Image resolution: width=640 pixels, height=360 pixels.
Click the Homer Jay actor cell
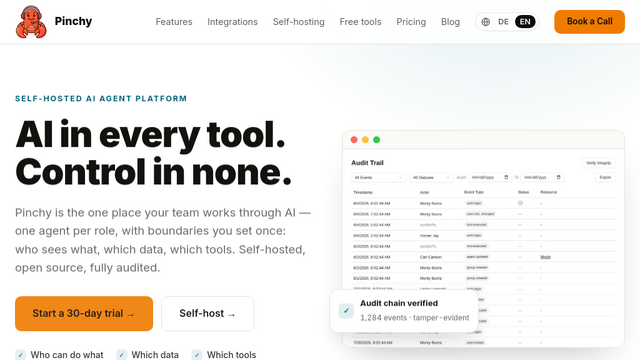pyautogui.click(x=429, y=236)
